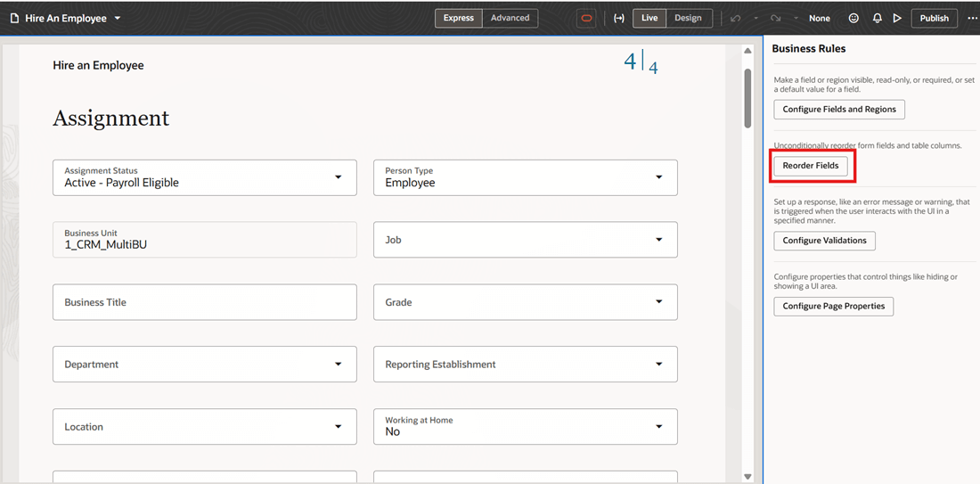Click the vertical scrollbar thumb
This screenshot has height=484, width=980.
click(x=747, y=98)
